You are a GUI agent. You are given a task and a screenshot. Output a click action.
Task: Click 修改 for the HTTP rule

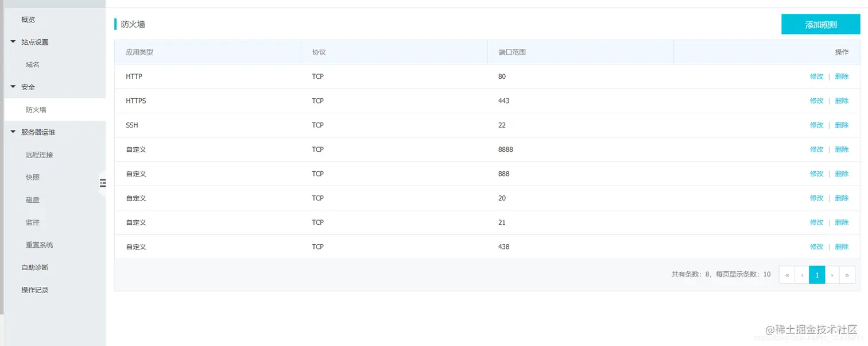(x=816, y=76)
